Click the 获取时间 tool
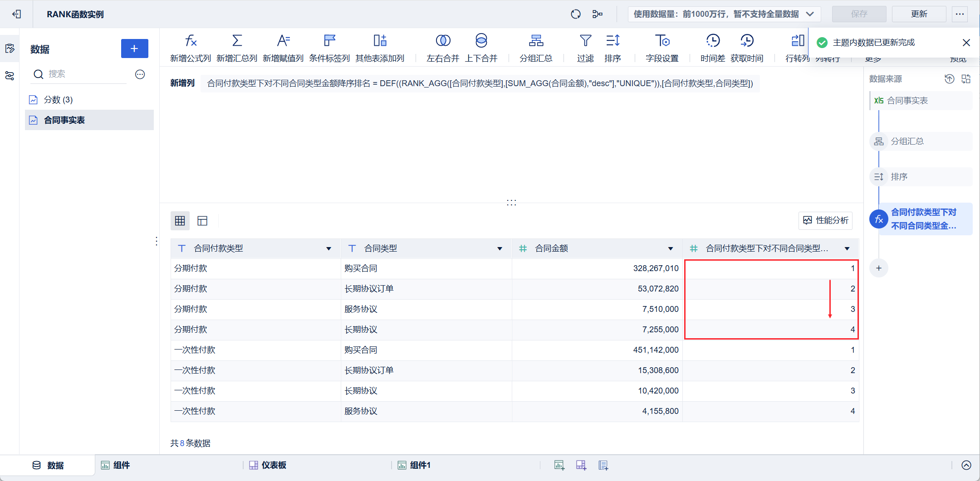Screen dimensions: 980x481 click(747, 48)
